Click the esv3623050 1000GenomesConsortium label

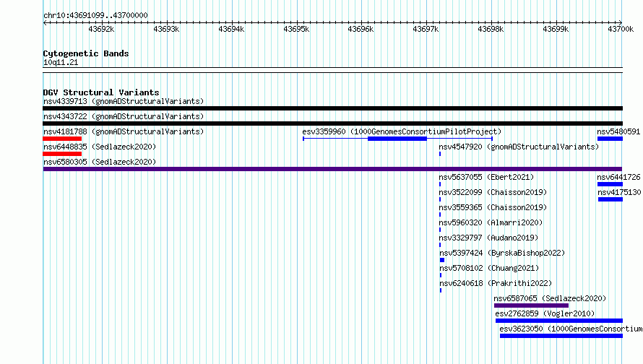pos(571,329)
